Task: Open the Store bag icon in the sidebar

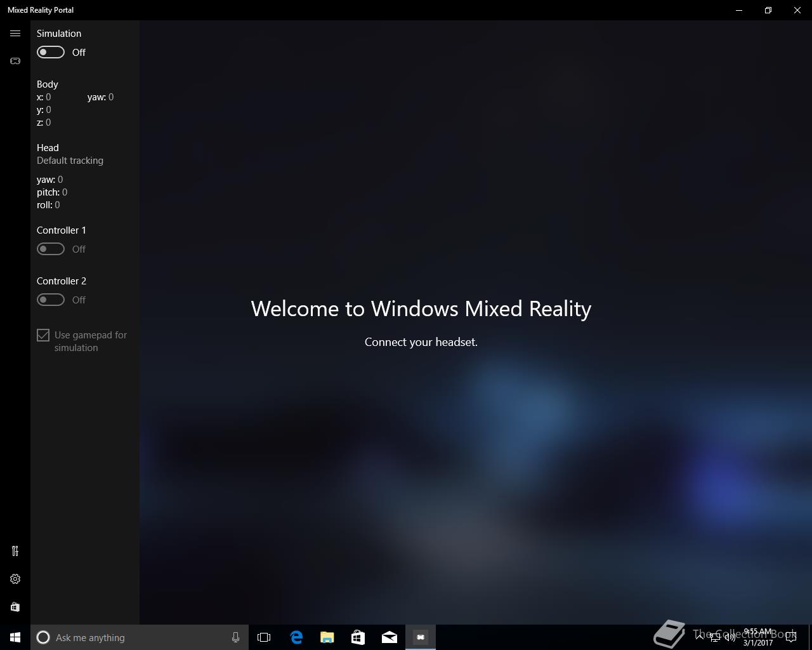Action: (15, 607)
